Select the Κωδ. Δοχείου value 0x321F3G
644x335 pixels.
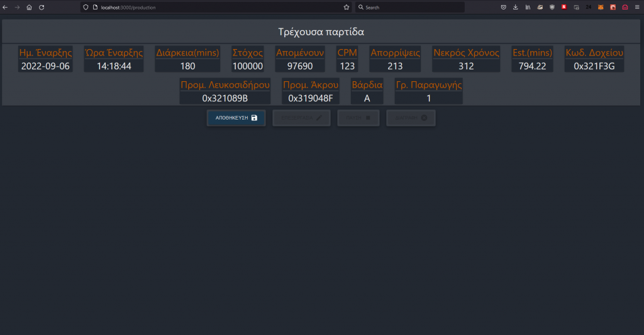[x=594, y=66]
